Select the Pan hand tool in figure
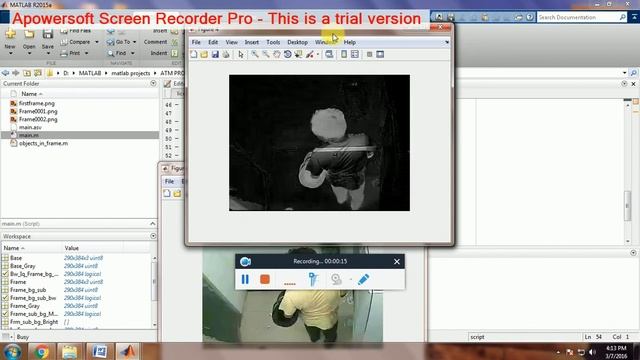The image size is (640, 360). click(x=277, y=54)
